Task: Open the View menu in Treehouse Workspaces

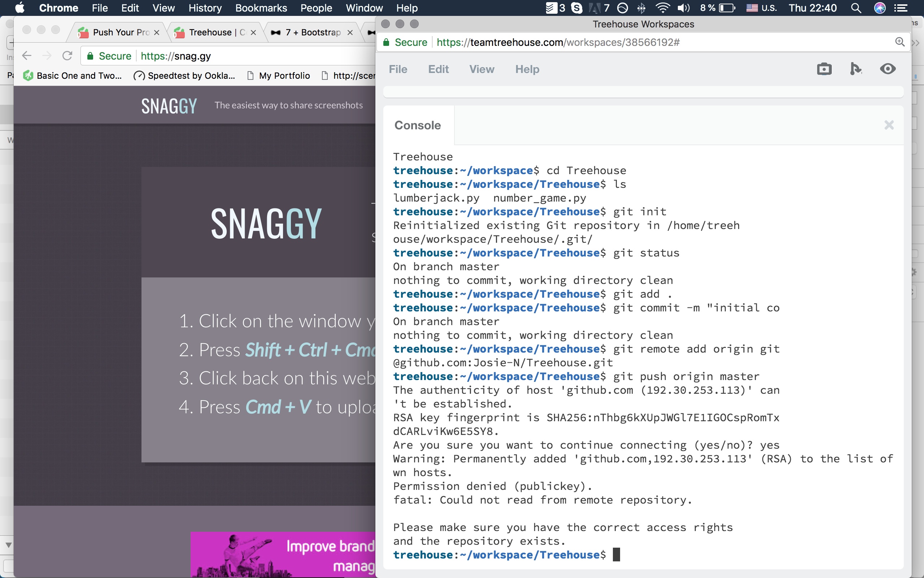Action: 481,69
